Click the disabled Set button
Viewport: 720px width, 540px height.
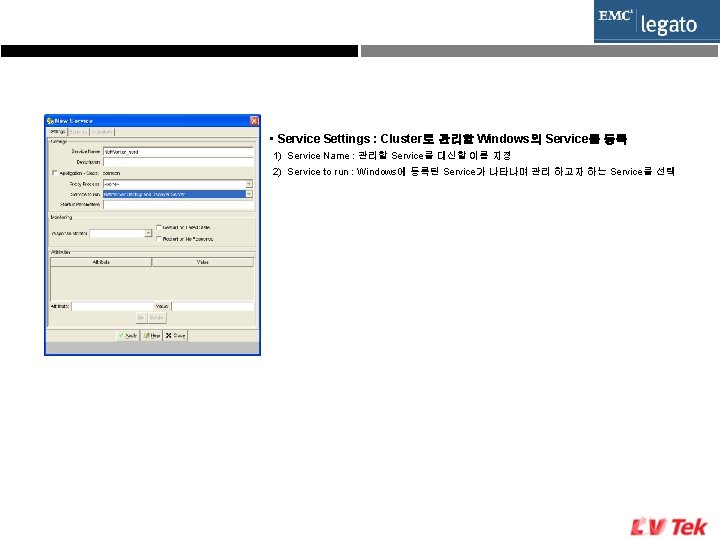tap(141, 318)
